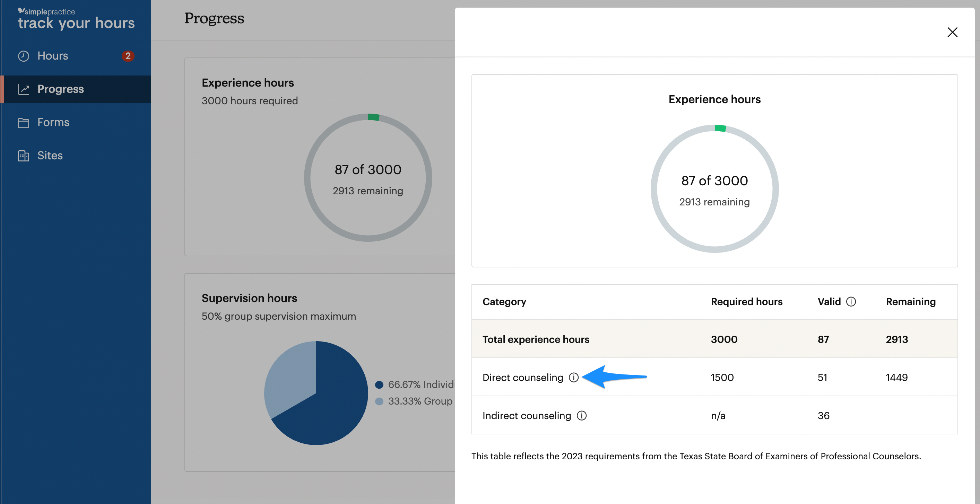980x504 pixels.
Task: Close the Experience hours detail modal
Action: 952,32
